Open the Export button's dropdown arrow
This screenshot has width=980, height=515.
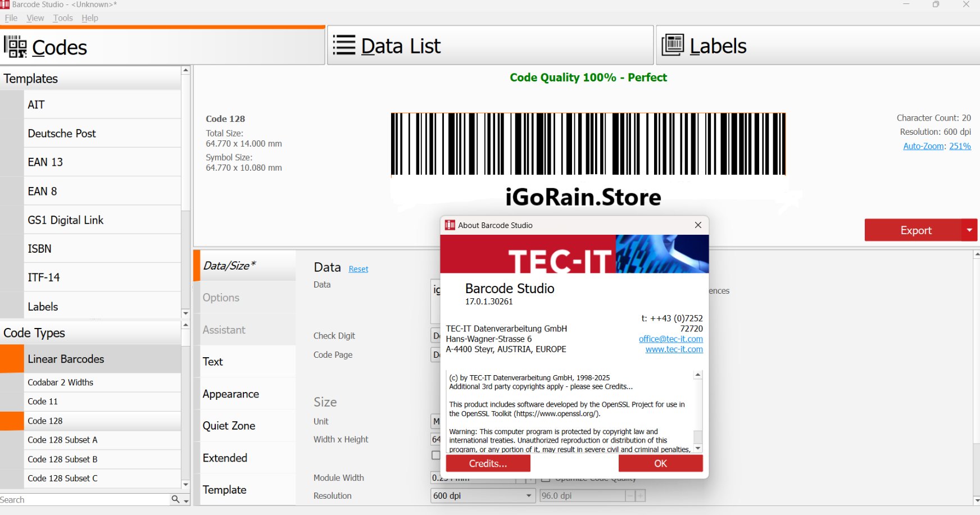click(x=970, y=230)
